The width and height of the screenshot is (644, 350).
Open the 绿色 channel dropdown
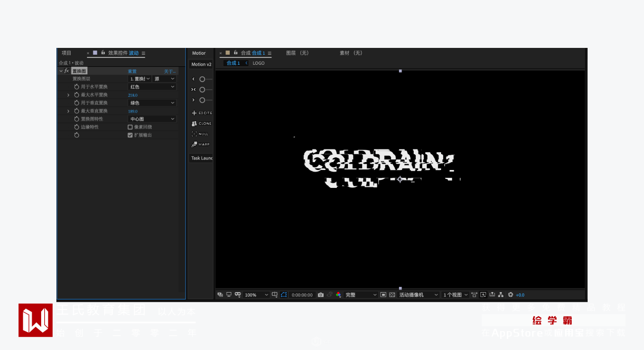[x=152, y=103]
